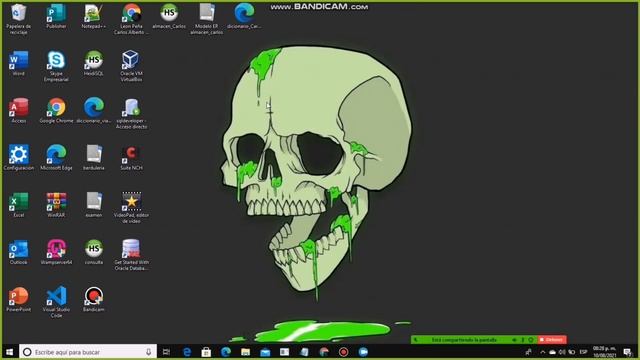Open the notification center icon
This screenshot has height=360, width=640.
point(628,352)
